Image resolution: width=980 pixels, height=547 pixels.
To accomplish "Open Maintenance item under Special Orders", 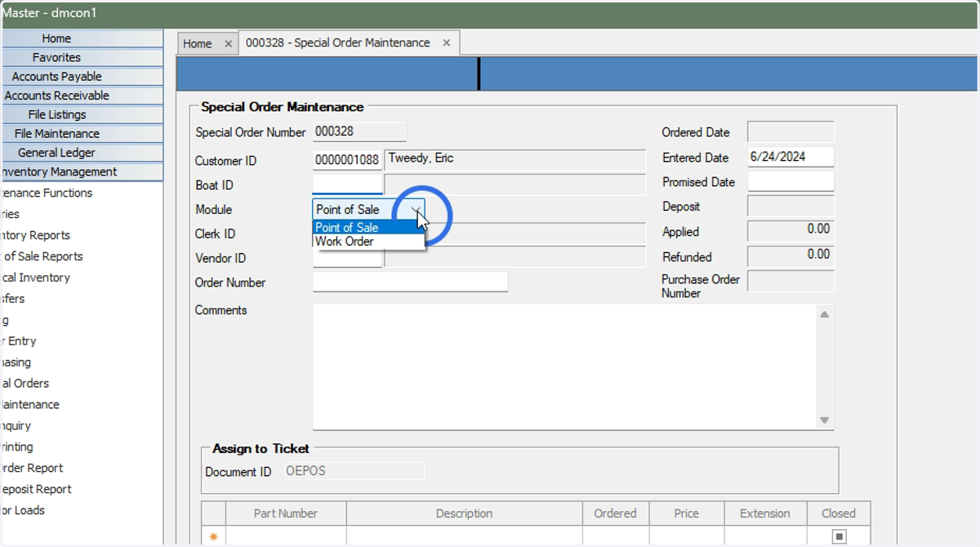I will tap(29, 405).
